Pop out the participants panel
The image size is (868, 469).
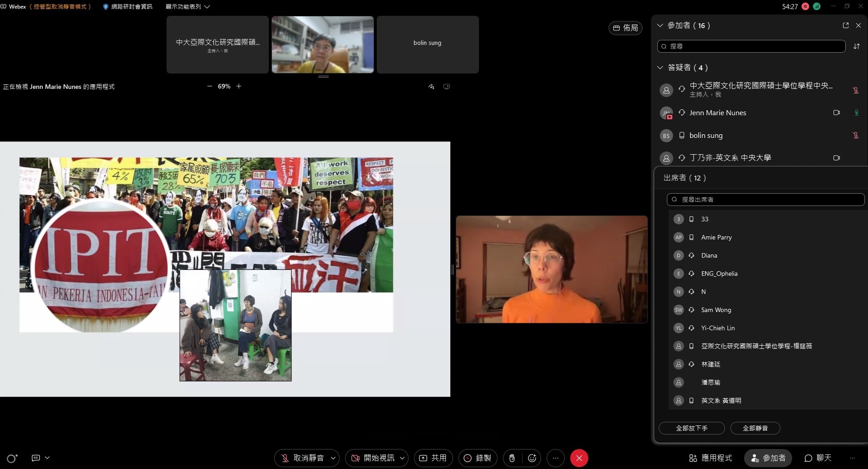pos(845,25)
